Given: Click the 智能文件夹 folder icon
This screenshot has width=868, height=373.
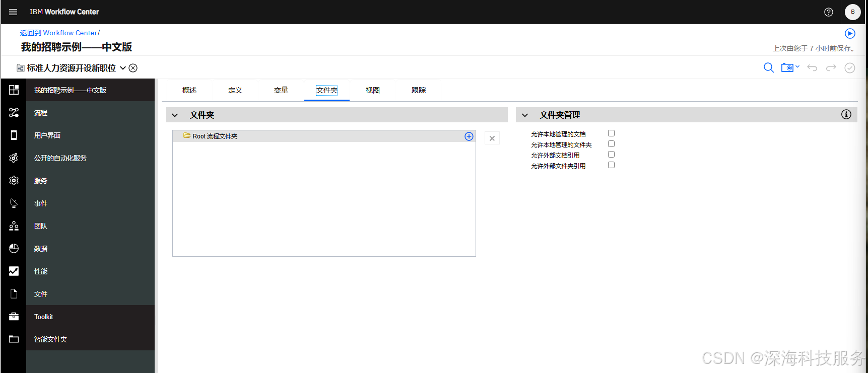Looking at the screenshot, I should pos(14,339).
